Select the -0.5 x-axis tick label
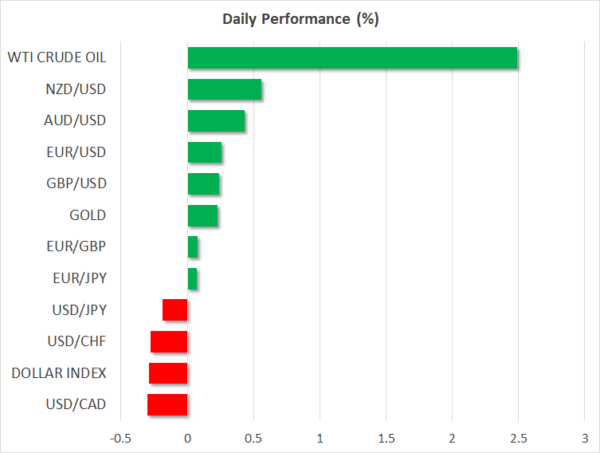 click(x=119, y=438)
